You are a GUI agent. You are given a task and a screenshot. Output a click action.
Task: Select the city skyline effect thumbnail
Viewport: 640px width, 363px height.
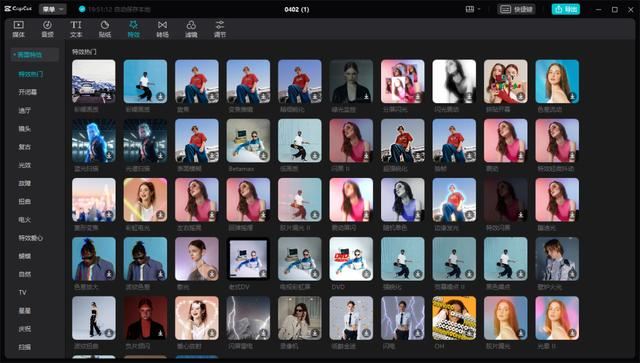pyautogui.click(x=94, y=200)
